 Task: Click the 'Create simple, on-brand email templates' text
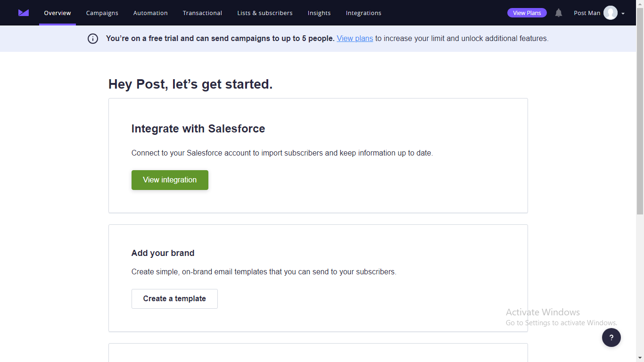[264, 272]
